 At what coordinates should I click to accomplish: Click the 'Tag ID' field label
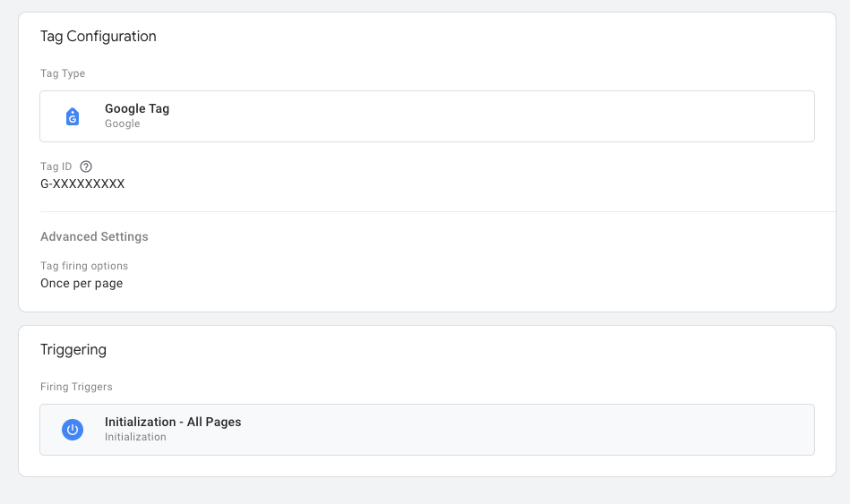[56, 167]
